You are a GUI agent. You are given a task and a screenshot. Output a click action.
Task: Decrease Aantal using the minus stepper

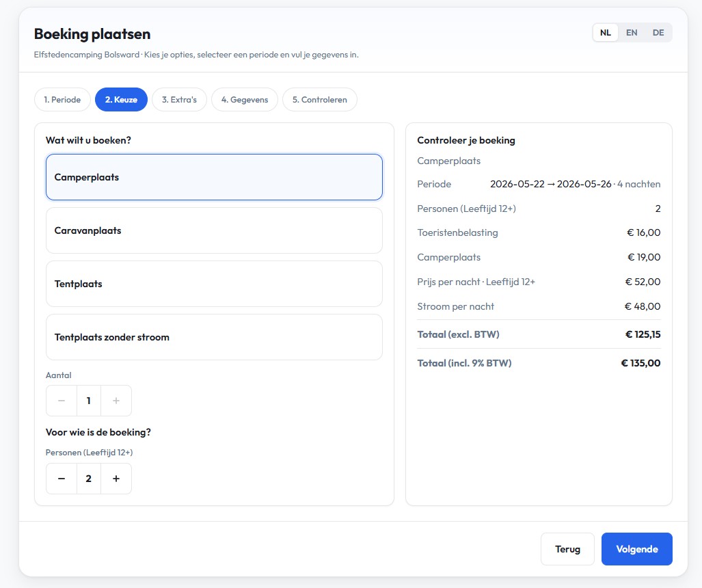pyautogui.click(x=61, y=401)
